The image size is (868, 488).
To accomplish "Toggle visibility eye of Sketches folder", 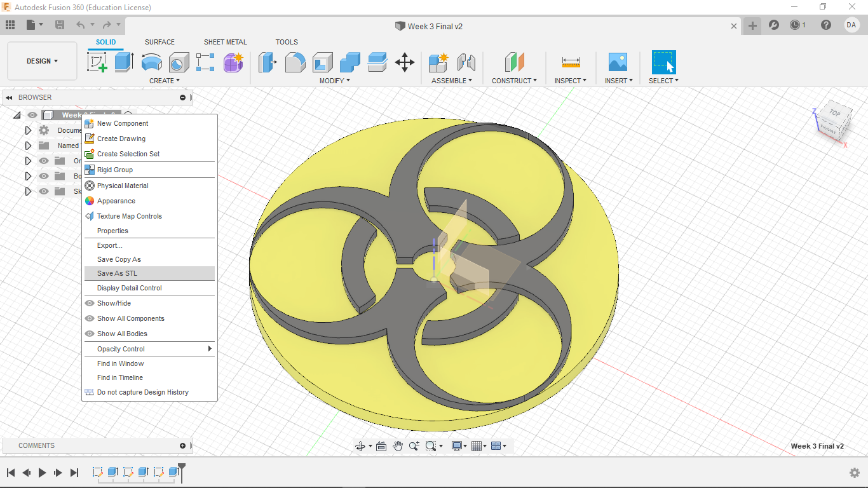I will (44, 191).
